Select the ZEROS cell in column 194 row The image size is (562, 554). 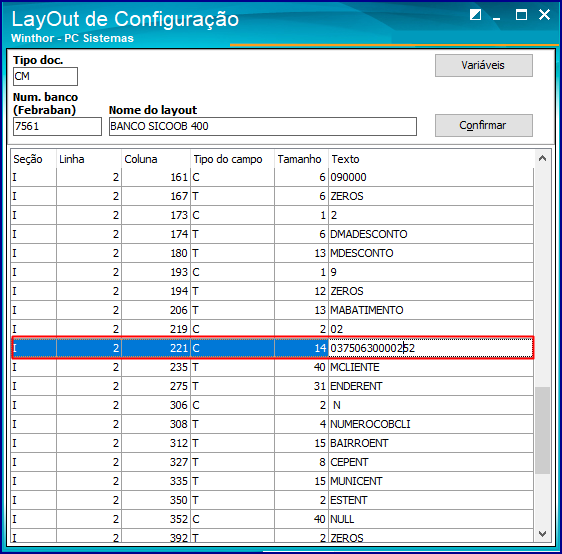click(431, 291)
